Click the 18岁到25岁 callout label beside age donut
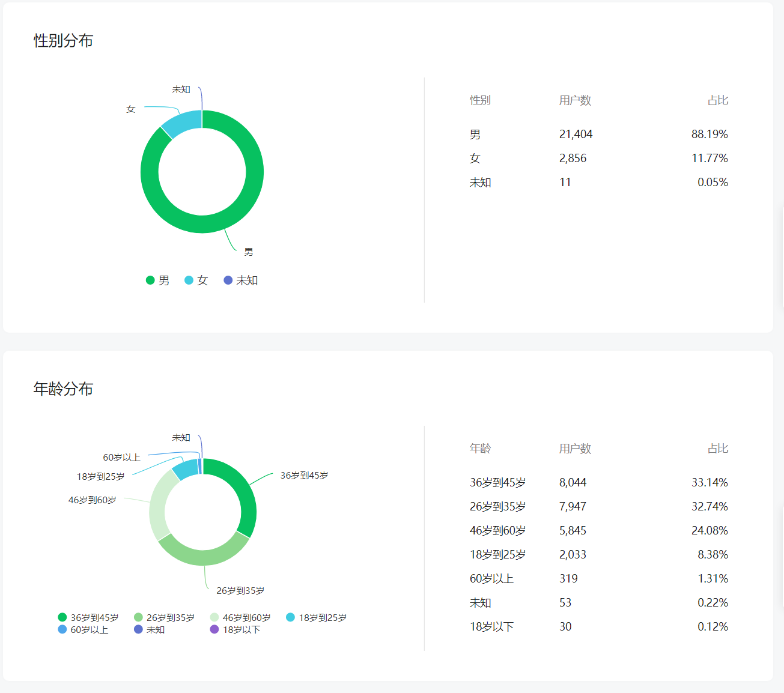 point(100,477)
